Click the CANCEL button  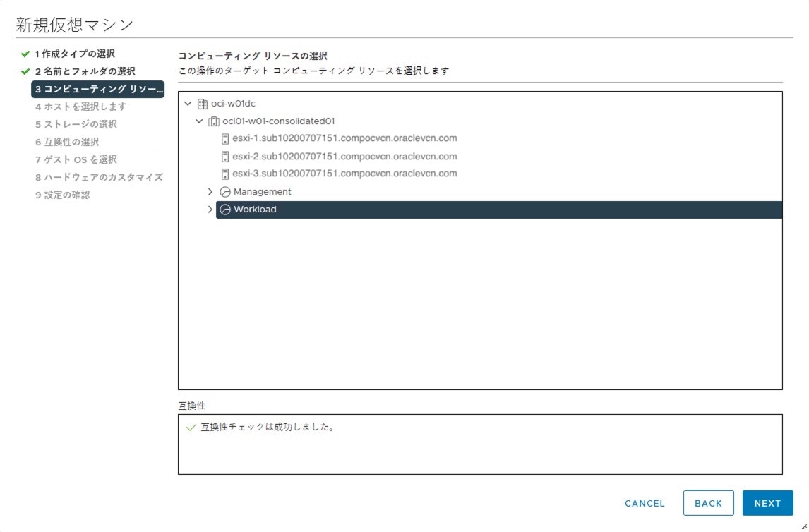pos(645,504)
